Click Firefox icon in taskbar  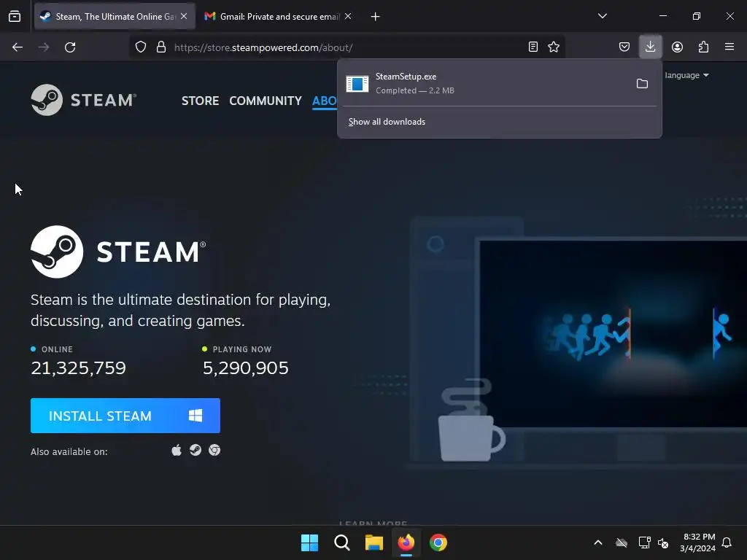[406, 542]
